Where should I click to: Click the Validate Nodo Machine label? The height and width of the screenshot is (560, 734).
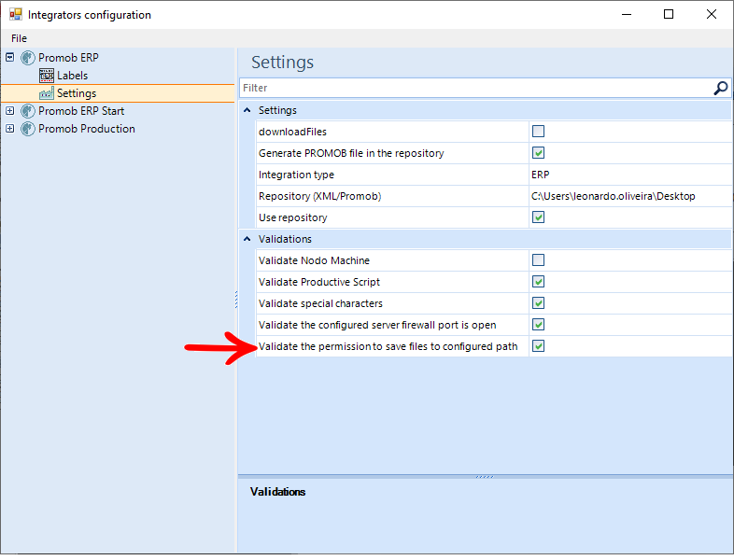pos(314,260)
